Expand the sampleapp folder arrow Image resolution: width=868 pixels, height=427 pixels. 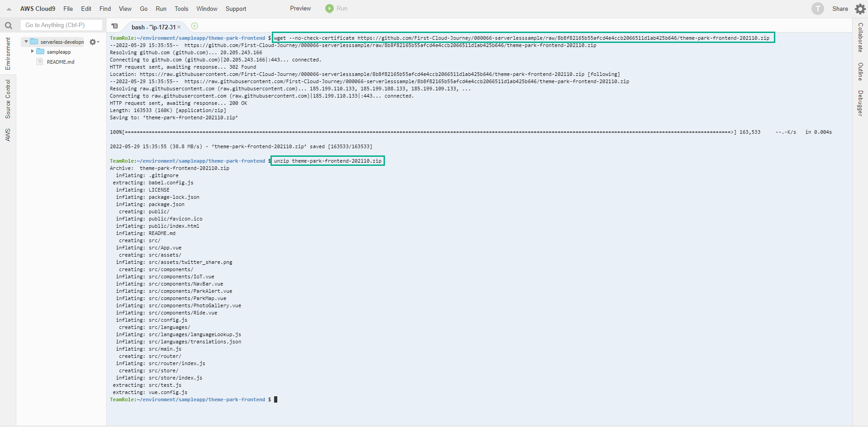click(32, 52)
